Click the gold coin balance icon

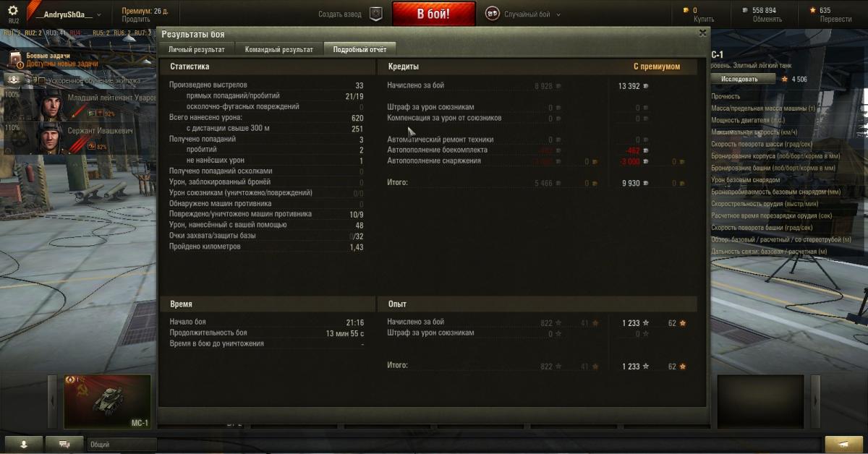click(x=686, y=10)
